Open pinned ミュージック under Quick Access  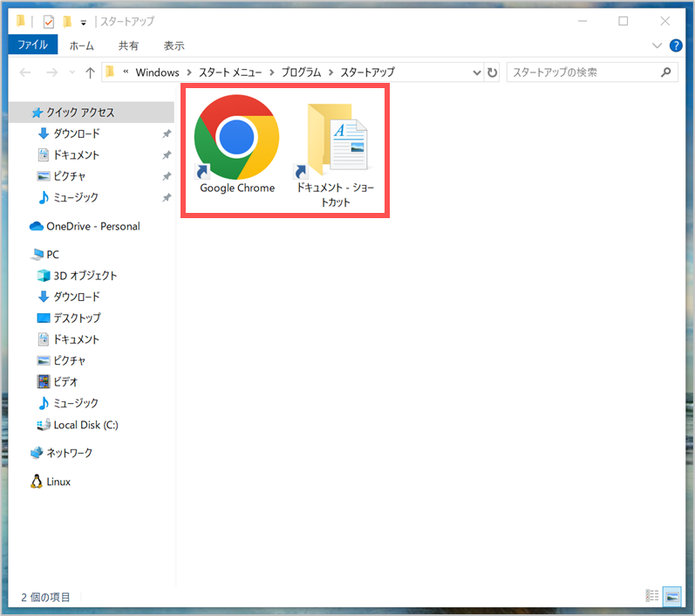[x=75, y=197]
